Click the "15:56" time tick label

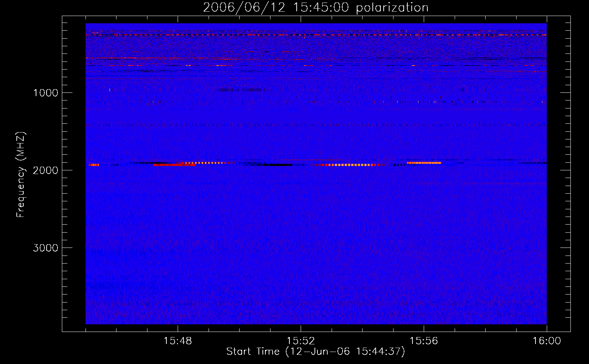424,341
